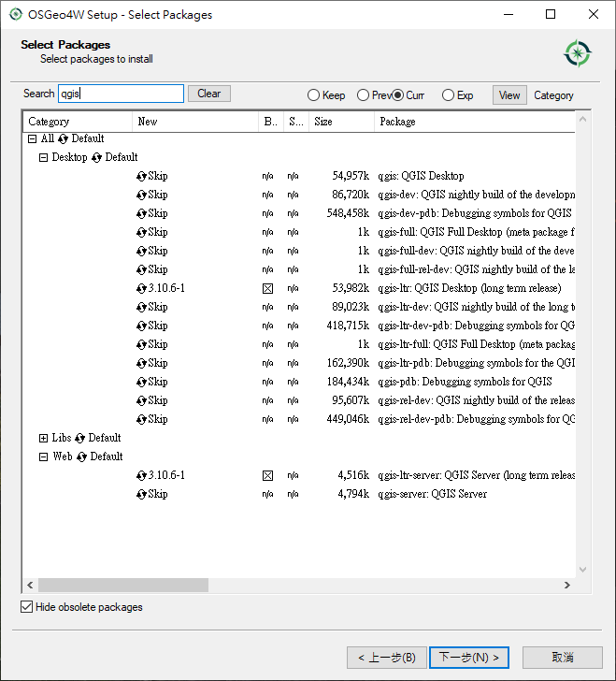Click the cycle icon next to Libs Default
Viewport: 616px width, 681px height.
79,438
